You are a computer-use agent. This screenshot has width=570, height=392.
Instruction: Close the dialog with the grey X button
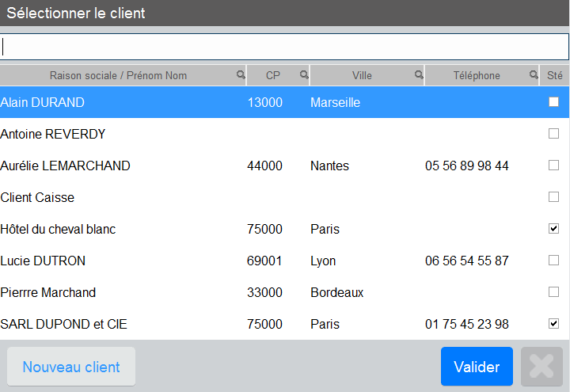coord(541,366)
